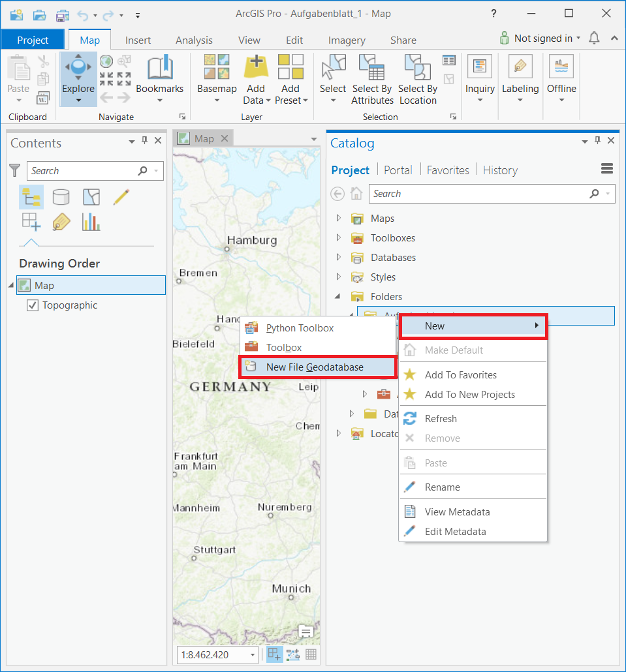The image size is (626, 672).
Task: Switch to List By Data Source view
Action: [61, 196]
